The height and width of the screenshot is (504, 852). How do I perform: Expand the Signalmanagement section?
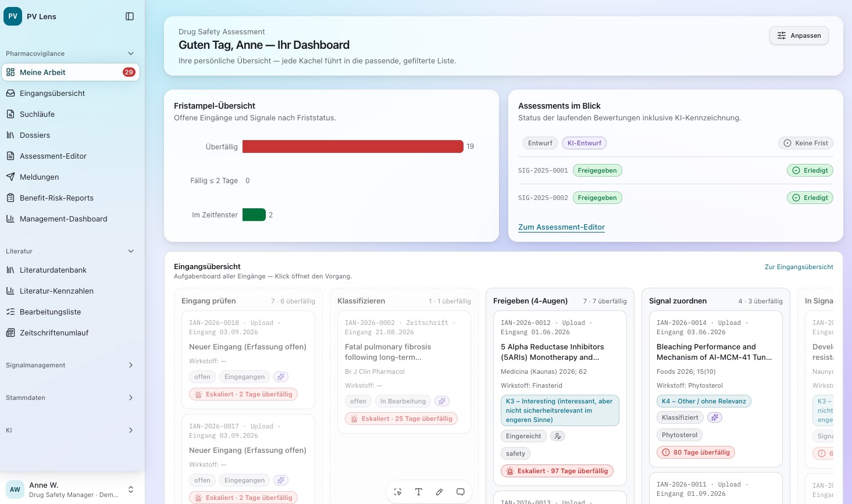(70, 365)
